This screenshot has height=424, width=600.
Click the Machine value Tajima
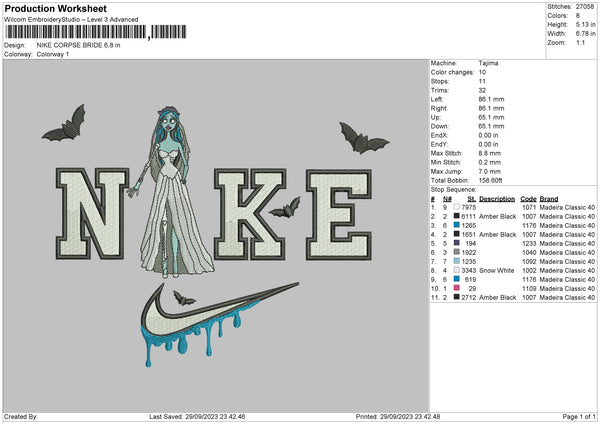(x=488, y=63)
